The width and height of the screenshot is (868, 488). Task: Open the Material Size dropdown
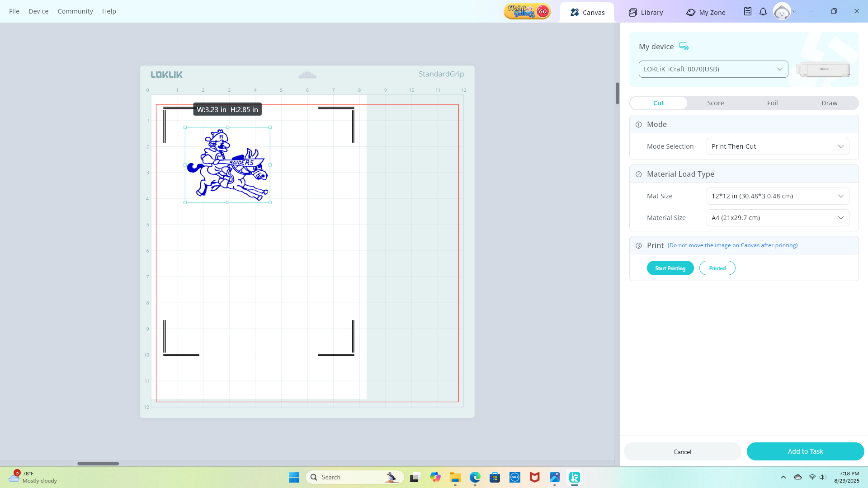tap(778, 218)
